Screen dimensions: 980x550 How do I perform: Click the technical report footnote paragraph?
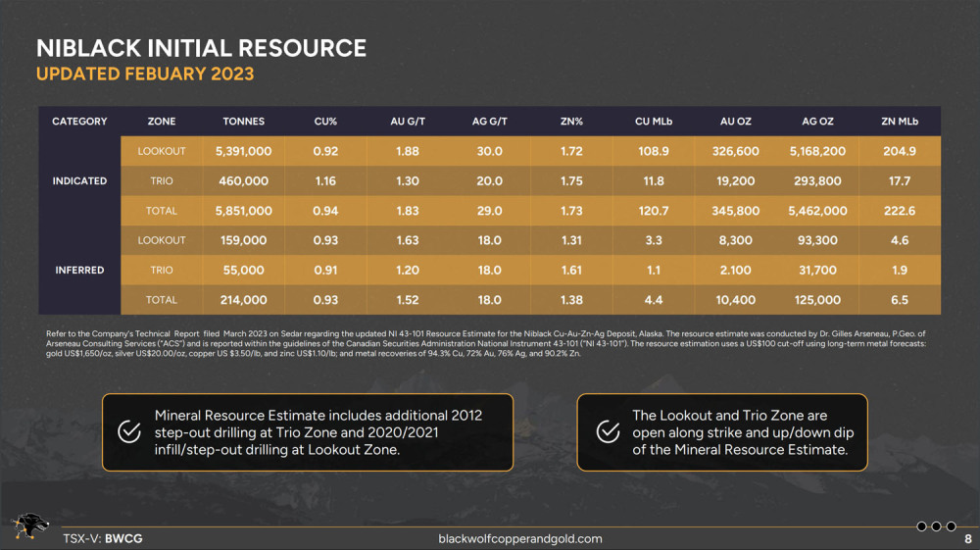486,344
